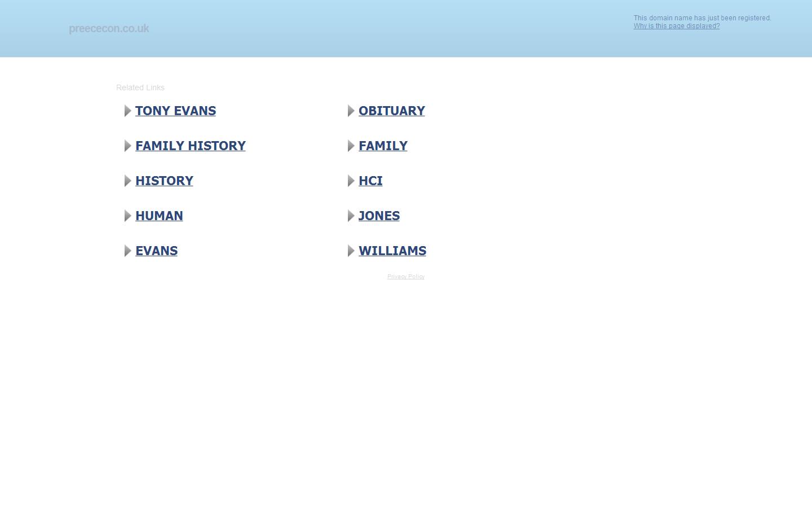Open the HCI related link
812x508 pixels.
[x=370, y=181]
